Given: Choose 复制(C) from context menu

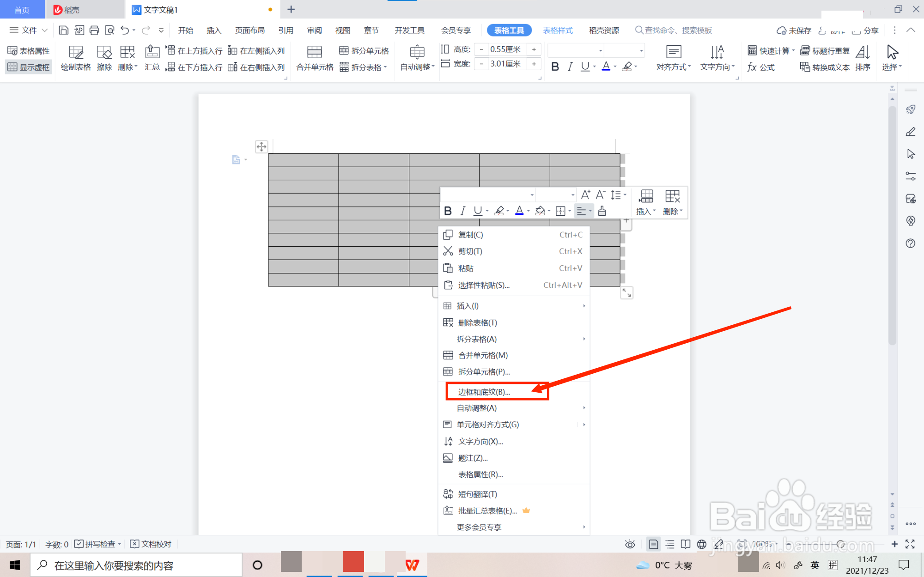Looking at the screenshot, I should (x=514, y=235).
